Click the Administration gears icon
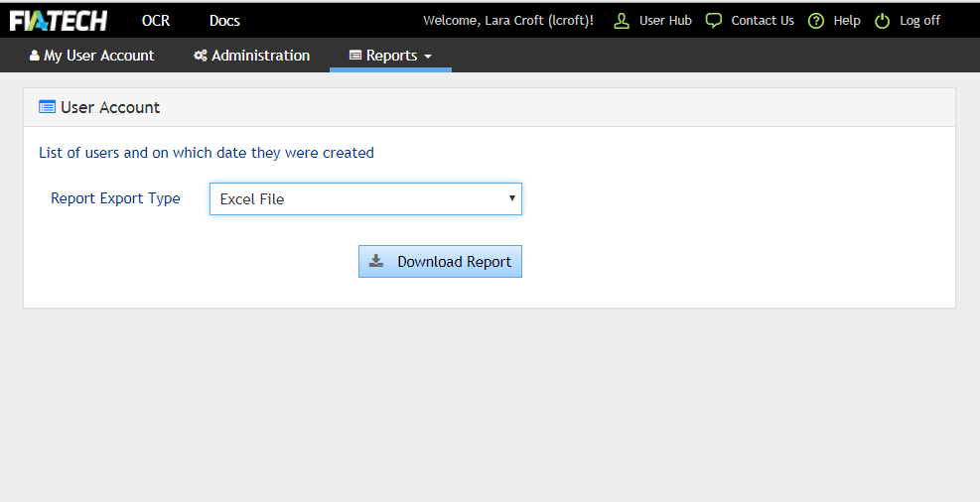 (x=200, y=56)
